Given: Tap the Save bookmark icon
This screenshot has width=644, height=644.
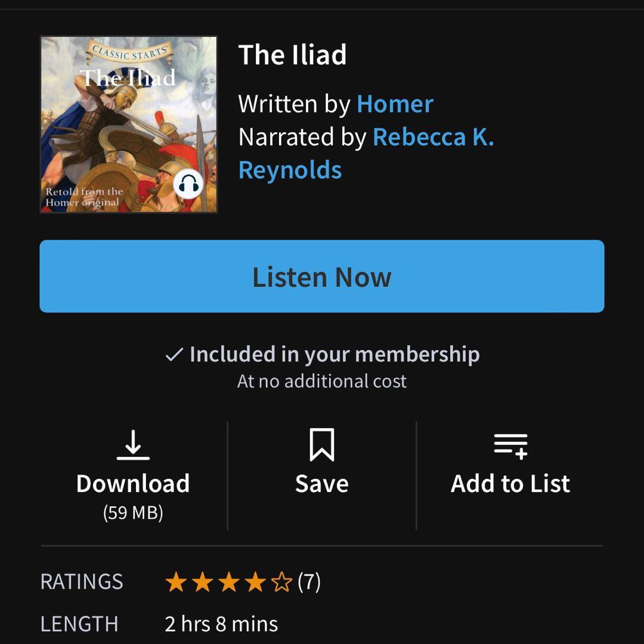Looking at the screenshot, I should pos(322,445).
